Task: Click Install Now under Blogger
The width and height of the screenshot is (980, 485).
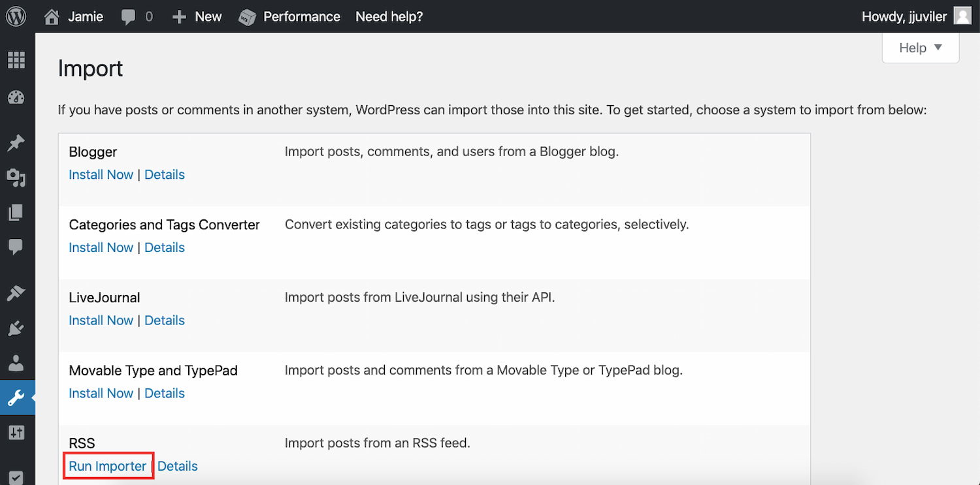Action: (x=101, y=174)
